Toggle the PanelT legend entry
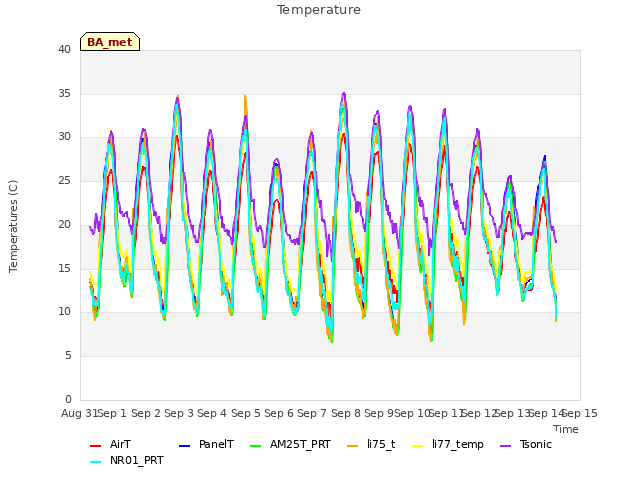 pos(207,444)
